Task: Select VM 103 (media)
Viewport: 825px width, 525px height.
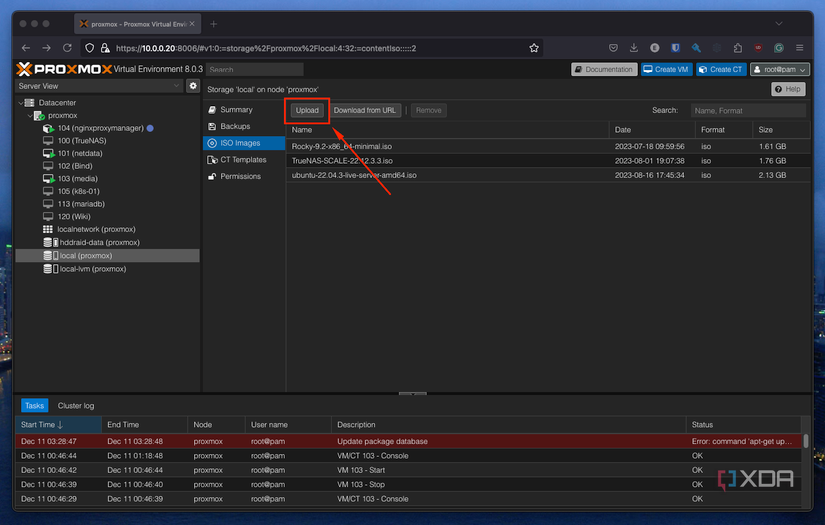Action: [x=77, y=178]
